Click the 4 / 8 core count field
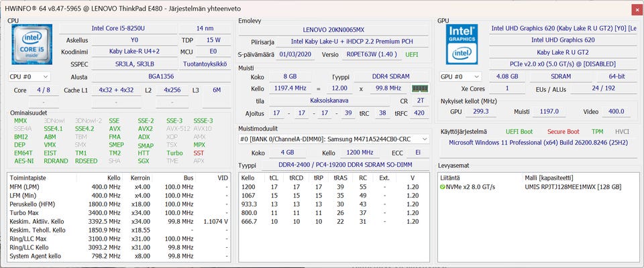 pos(44,90)
